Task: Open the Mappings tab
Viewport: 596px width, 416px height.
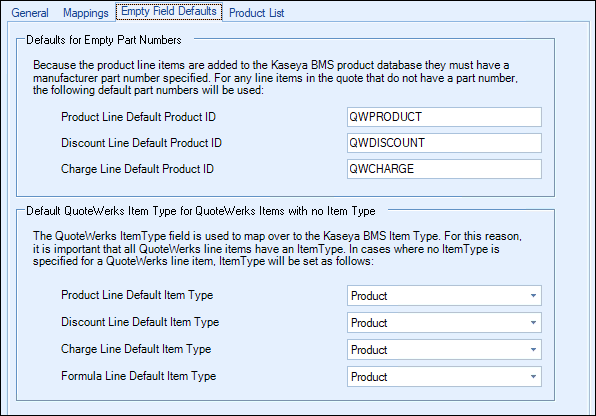Action: (x=86, y=13)
